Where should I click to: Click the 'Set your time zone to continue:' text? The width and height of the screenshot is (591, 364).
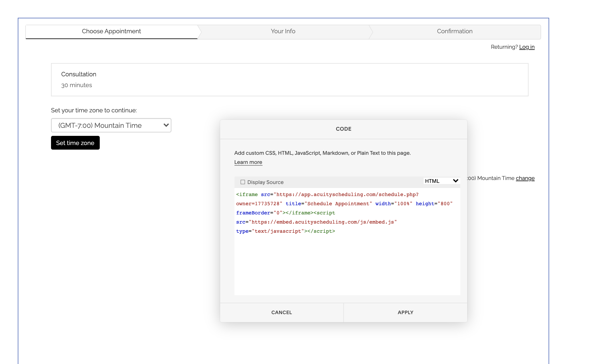coord(94,110)
